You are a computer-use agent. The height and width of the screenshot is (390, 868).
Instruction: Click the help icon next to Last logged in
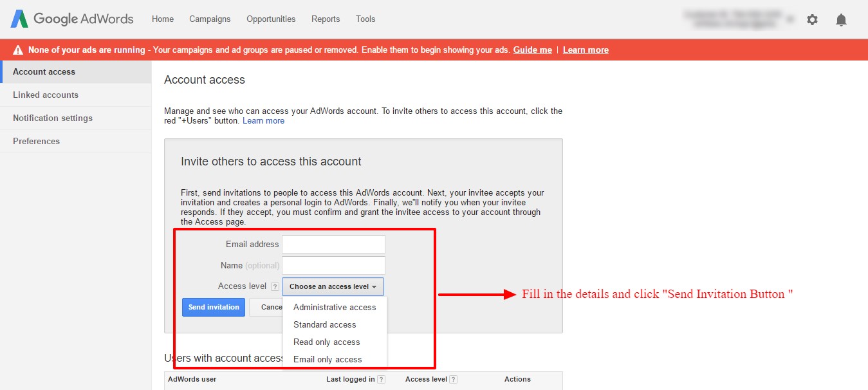coord(382,380)
